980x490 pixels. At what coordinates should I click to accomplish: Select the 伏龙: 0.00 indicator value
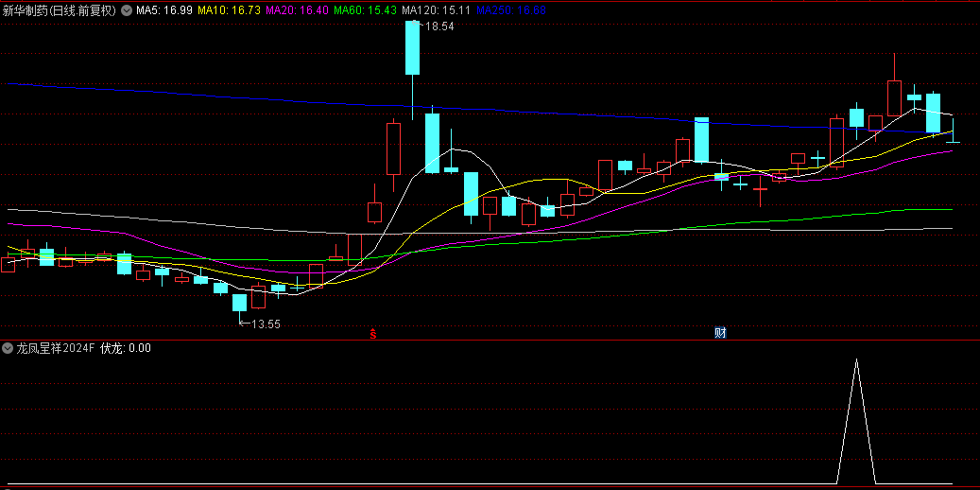pyautogui.click(x=126, y=348)
